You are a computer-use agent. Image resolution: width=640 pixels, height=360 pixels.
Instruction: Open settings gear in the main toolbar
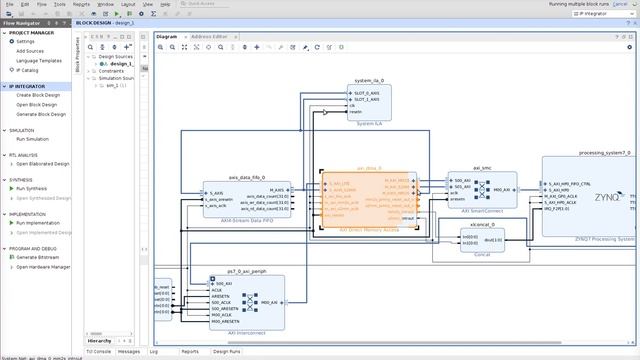click(x=141, y=14)
